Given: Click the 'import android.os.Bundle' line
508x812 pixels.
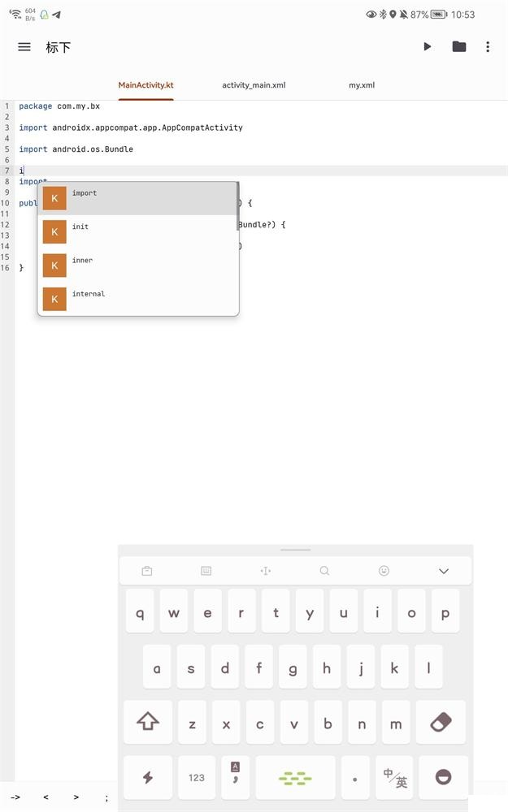Looking at the screenshot, I should (76, 149).
